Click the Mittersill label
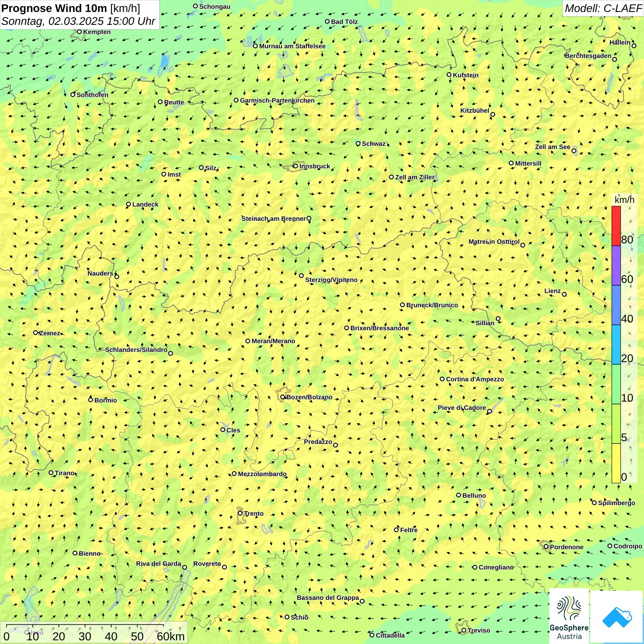 pos(528,163)
